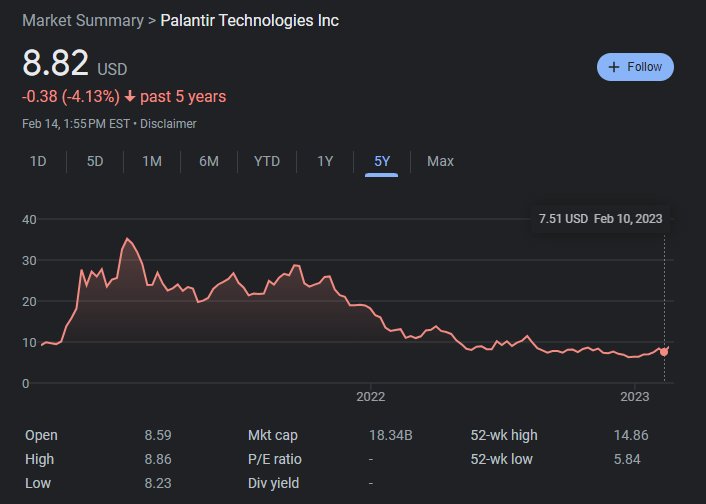Click the P/E ratio label
Image resolution: width=706 pixels, height=504 pixels.
click(275, 459)
